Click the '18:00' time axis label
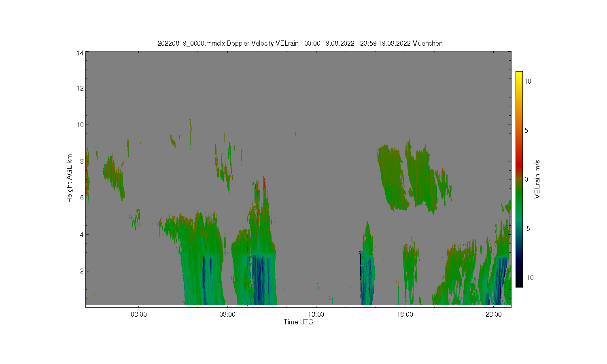The width and height of the screenshot is (607, 364). [405, 315]
